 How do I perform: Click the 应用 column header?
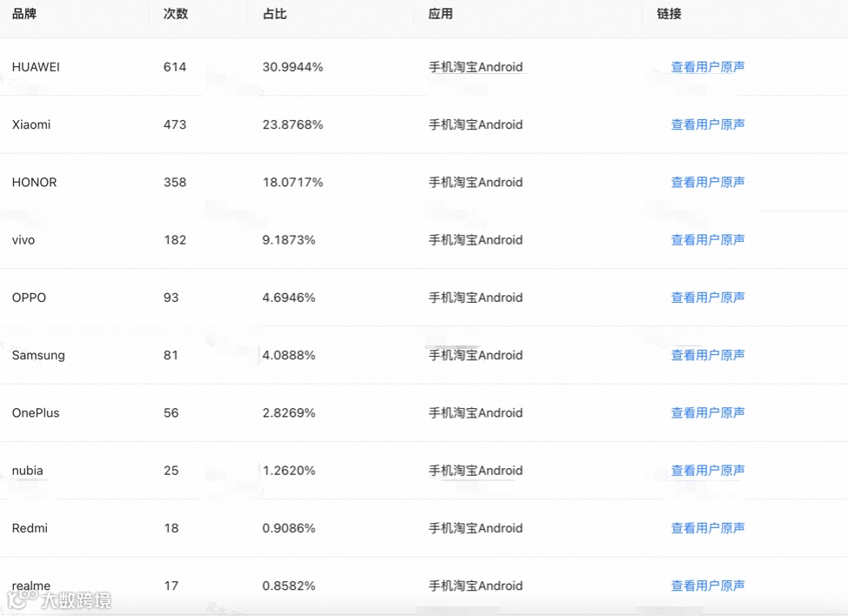point(441,14)
